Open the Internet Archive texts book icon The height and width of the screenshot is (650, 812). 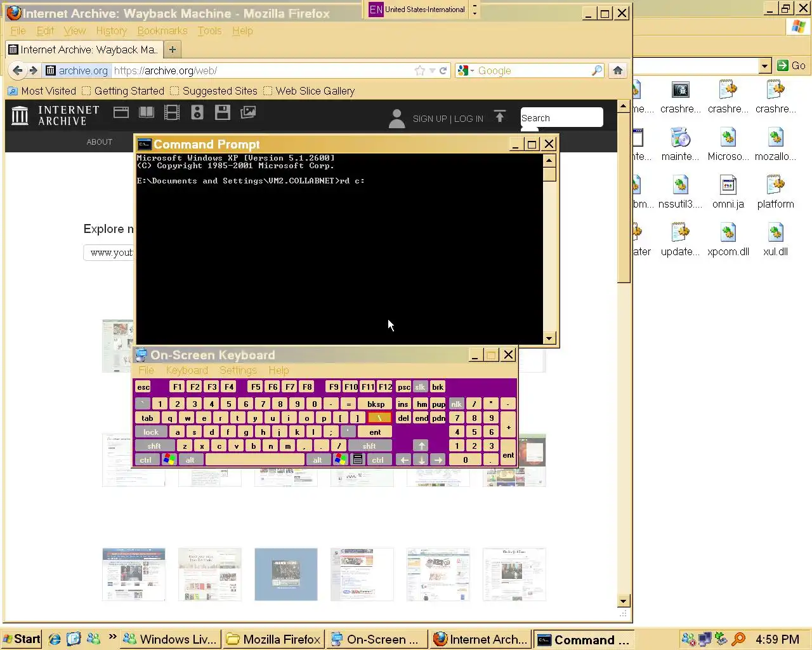(147, 112)
